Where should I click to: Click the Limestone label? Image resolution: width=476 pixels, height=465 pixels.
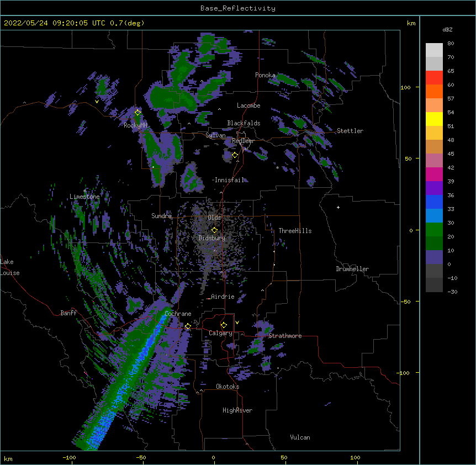tap(84, 197)
